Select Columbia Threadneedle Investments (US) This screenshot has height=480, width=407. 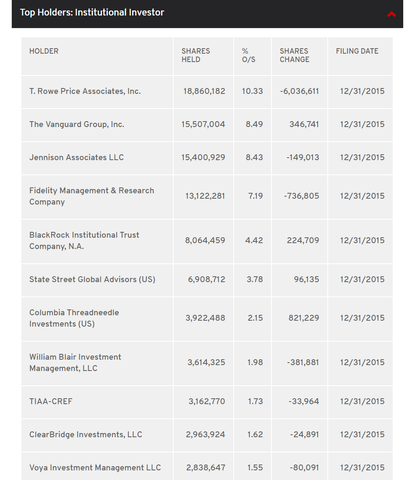click(x=74, y=318)
